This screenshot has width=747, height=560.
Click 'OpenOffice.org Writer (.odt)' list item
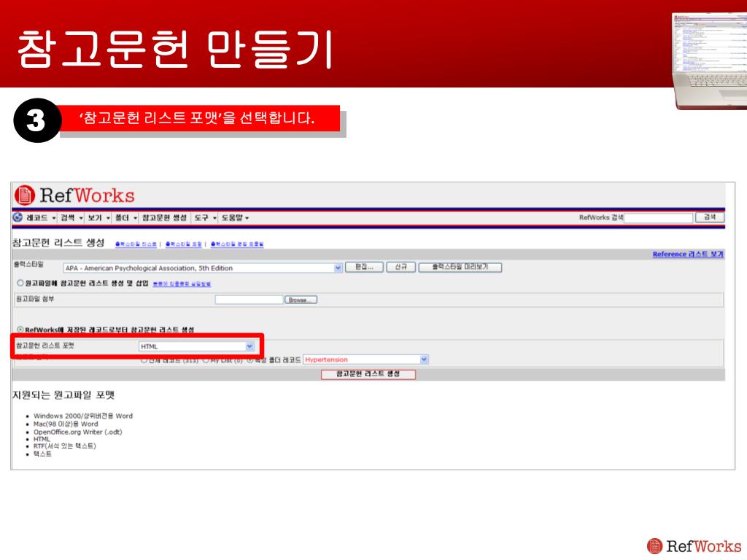tap(77, 432)
